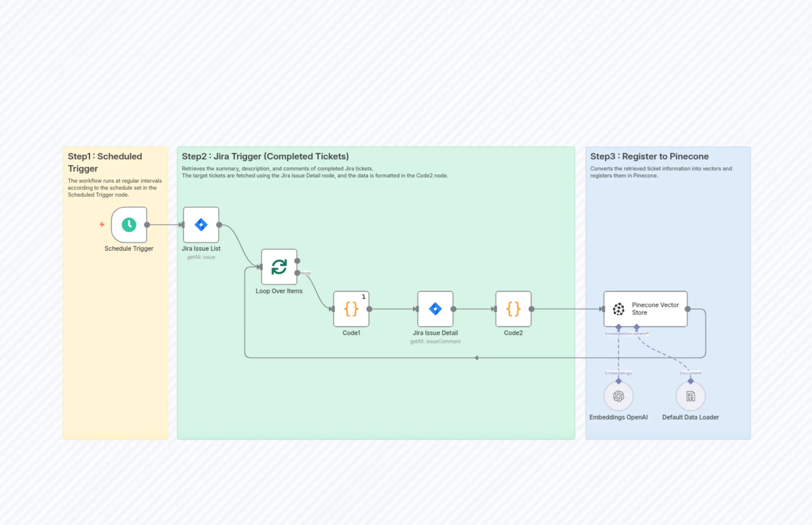
Task: Click the run count badge on Code1
Action: coord(364,296)
